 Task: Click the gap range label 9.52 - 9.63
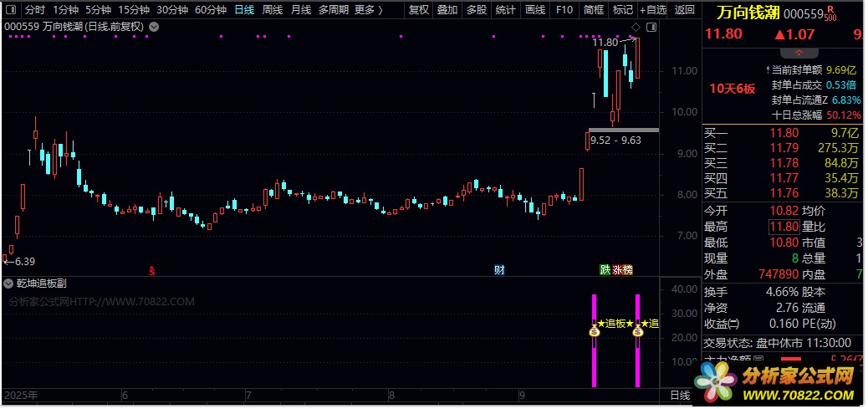click(615, 141)
